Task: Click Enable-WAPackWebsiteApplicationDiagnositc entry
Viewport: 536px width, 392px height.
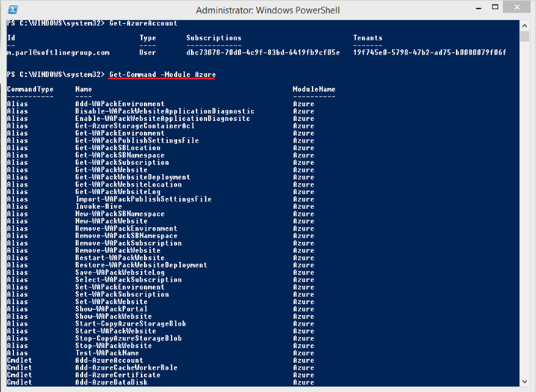Action: pos(163,119)
